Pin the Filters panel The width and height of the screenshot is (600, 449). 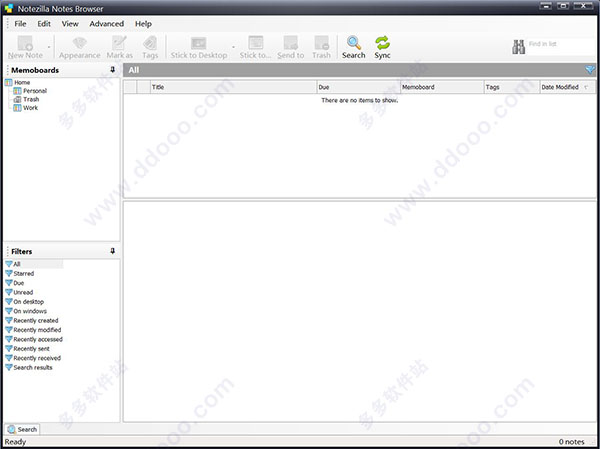click(x=112, y=251)
